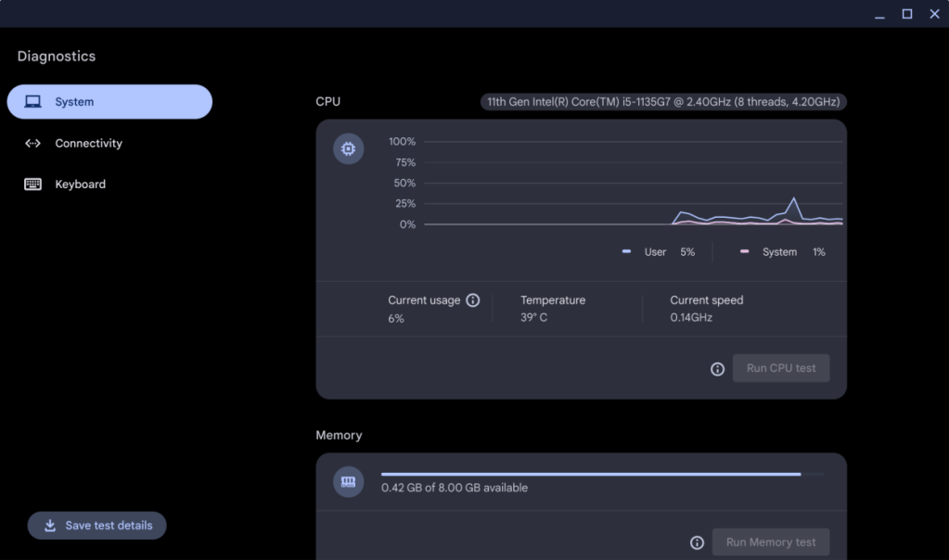Click the Current usage 6% value
Screen dimensions: 949x560
point(396,319)
